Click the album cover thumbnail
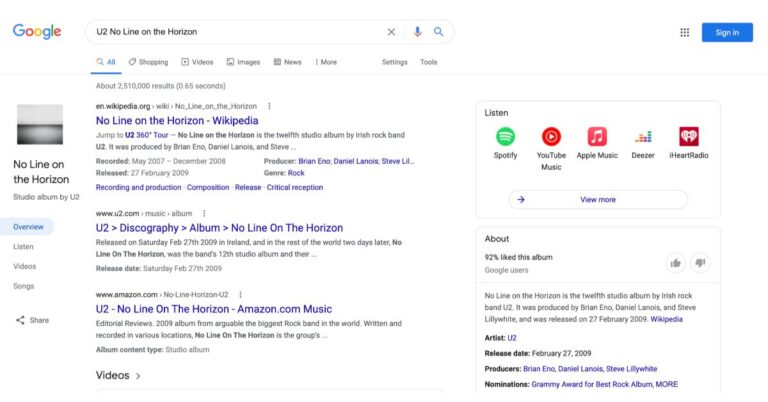The image size is (768, 402). pos(40,124)
